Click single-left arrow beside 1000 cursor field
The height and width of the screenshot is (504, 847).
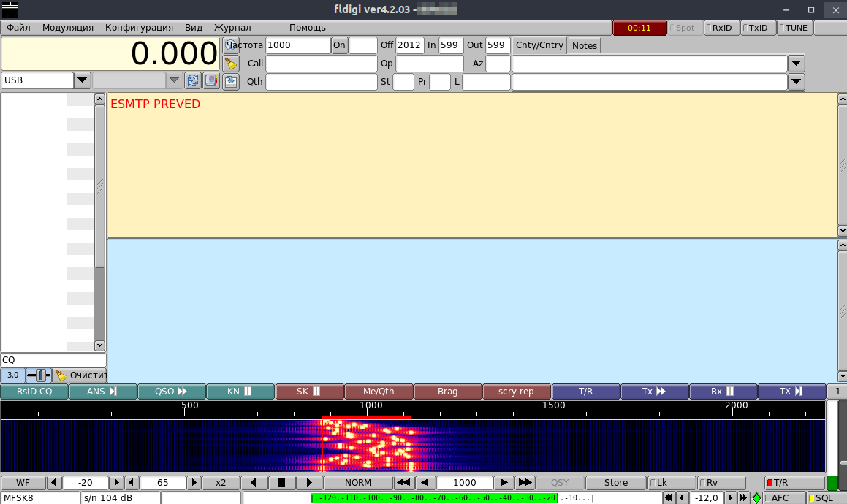click(425, 482)
